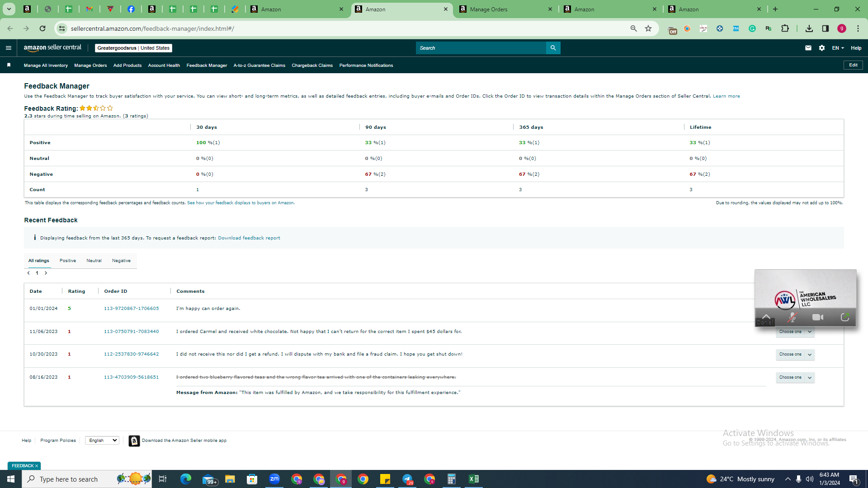Switch to the Neutral feedback tab
868x488 pixels.
[94, 261]
